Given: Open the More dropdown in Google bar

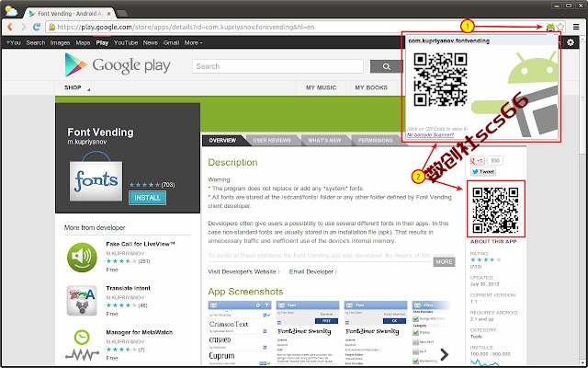Looking at the screenshot, I should click(193, 43).
